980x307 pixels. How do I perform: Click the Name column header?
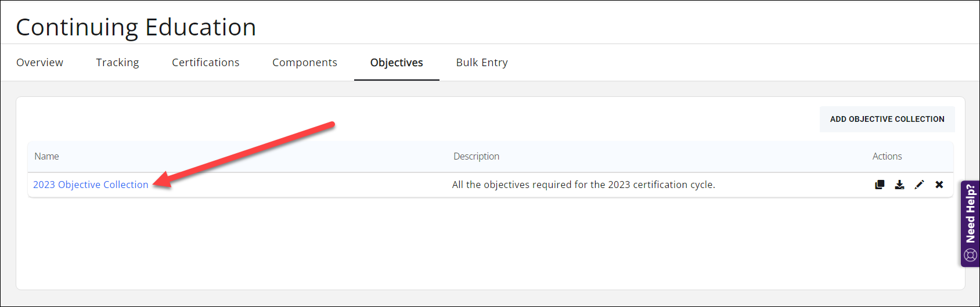(46, 157)
